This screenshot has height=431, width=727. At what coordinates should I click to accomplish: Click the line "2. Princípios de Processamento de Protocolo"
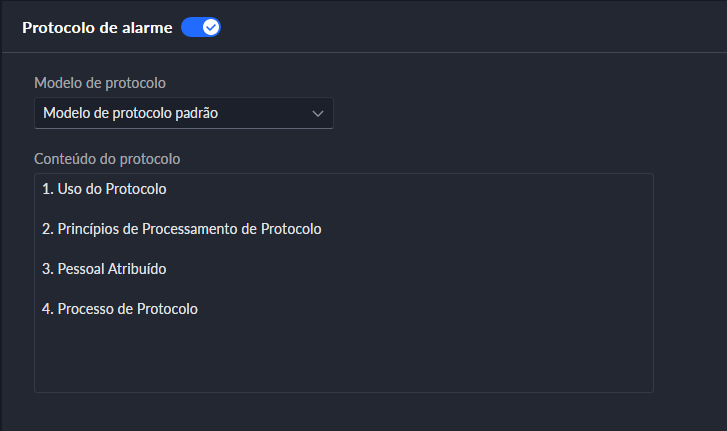(181, 229)
